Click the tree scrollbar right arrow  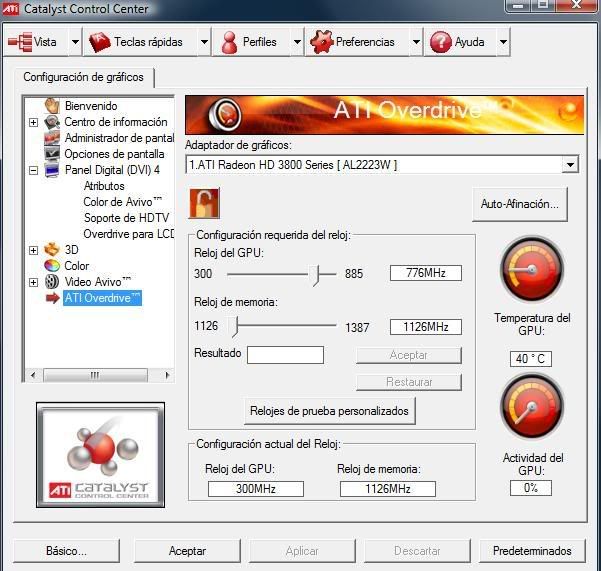click(167, 375)
